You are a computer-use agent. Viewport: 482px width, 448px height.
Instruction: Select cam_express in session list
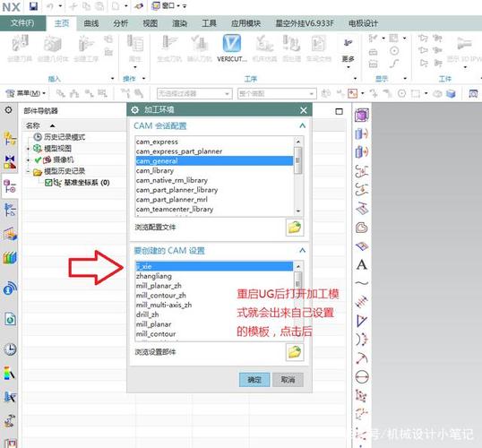point(214,142)
